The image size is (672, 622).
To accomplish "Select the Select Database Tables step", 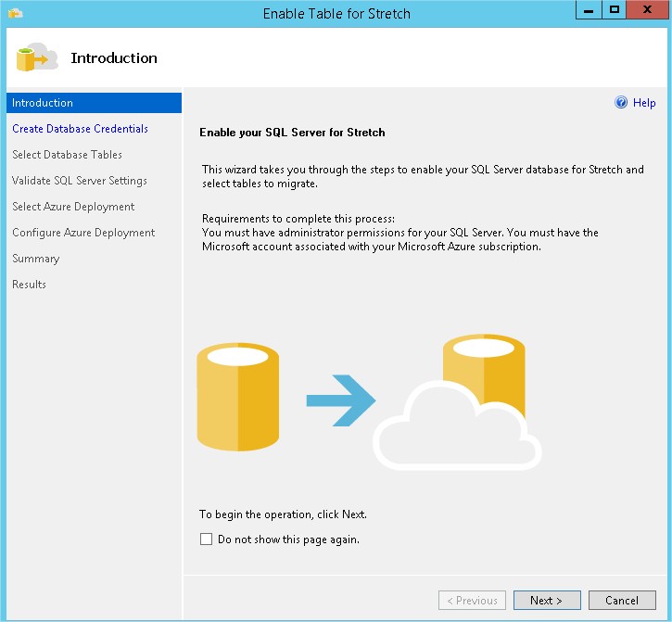I will (67, 154).
